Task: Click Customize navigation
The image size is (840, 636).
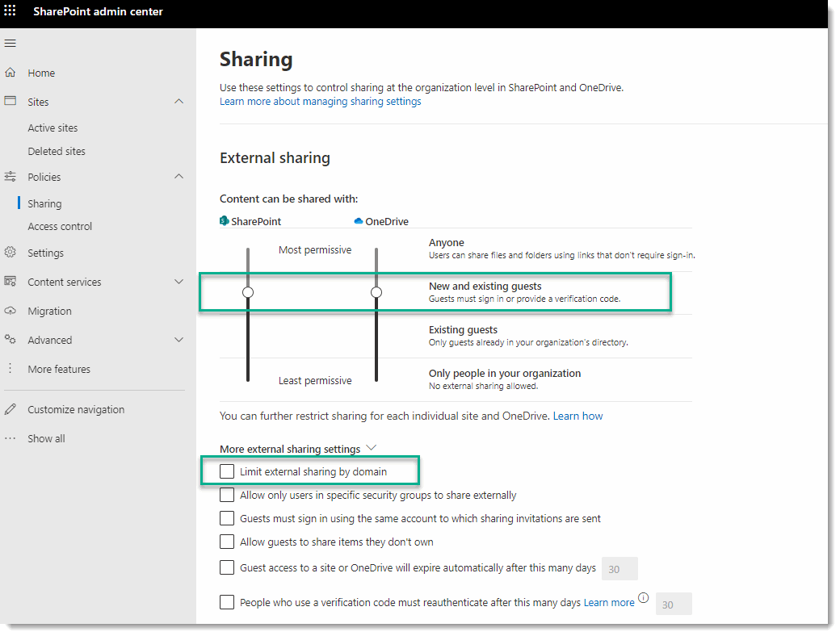Action: click(x=76, y=409)
